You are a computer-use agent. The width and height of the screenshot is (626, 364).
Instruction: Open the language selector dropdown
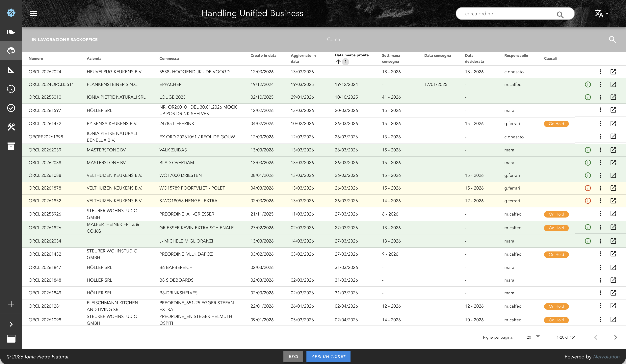(x=601, y=13)
